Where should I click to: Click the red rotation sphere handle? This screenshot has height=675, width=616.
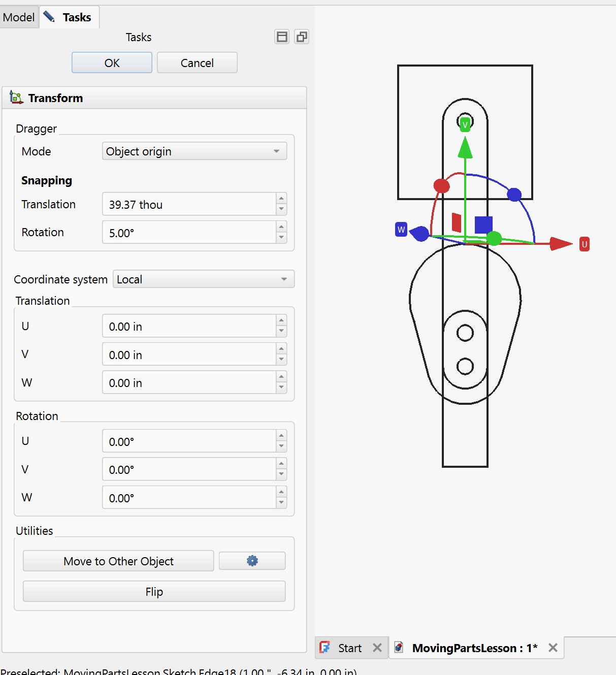[442, 186]
